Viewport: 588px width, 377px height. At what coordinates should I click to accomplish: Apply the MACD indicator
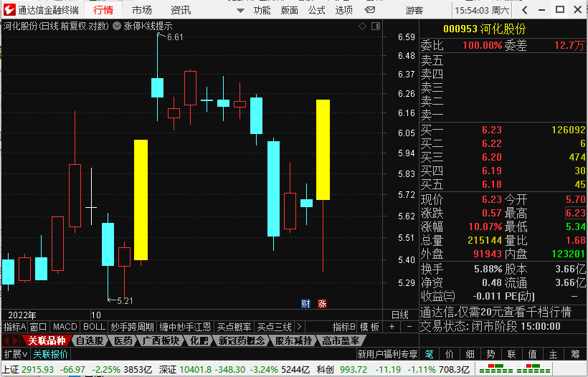tap(65, 327)
